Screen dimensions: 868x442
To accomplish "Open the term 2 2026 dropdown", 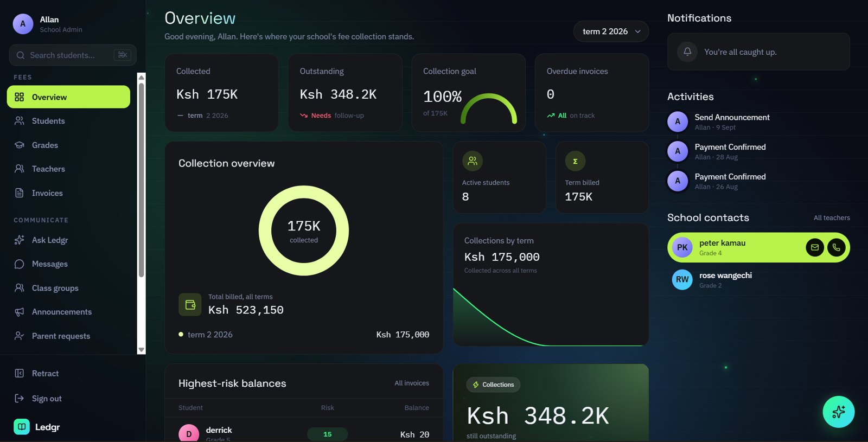I will tap(611, 31).
